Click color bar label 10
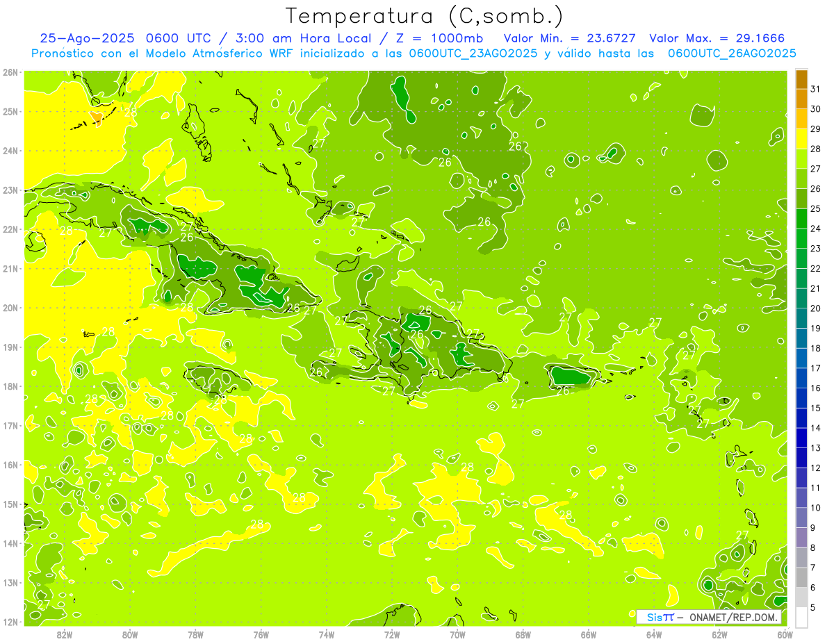 (816, 508)
